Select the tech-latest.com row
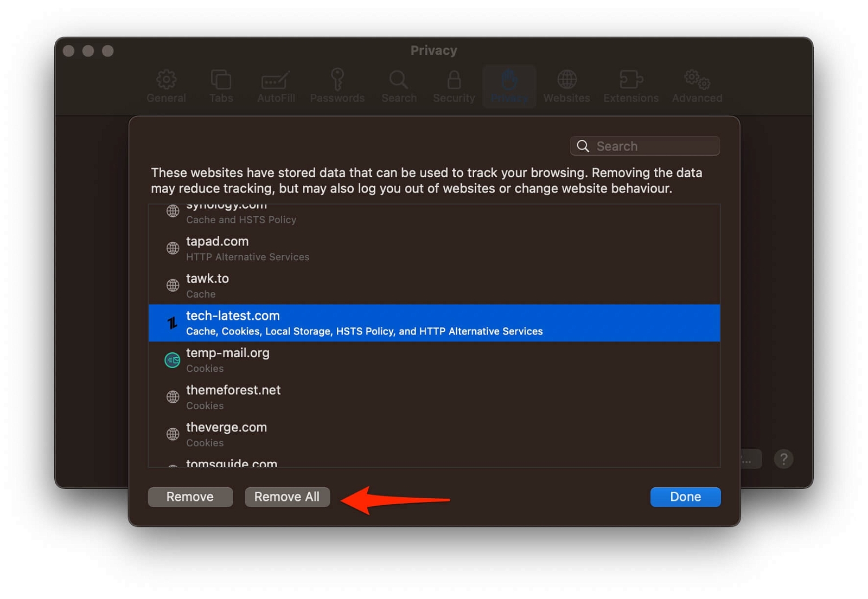Screen dimensions: 868x599 (x=434, y=323)
